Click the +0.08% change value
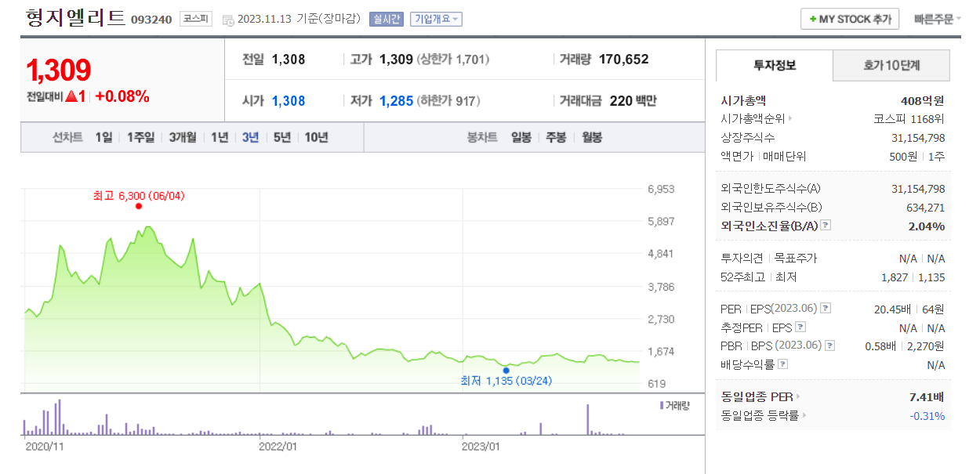 click(122, 96)
